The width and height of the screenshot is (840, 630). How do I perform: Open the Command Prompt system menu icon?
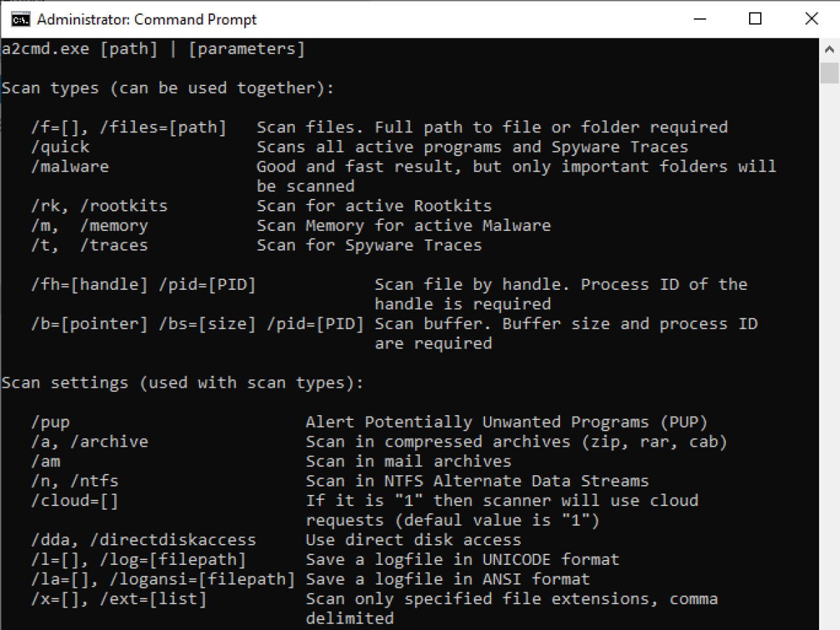click(21, 20)
